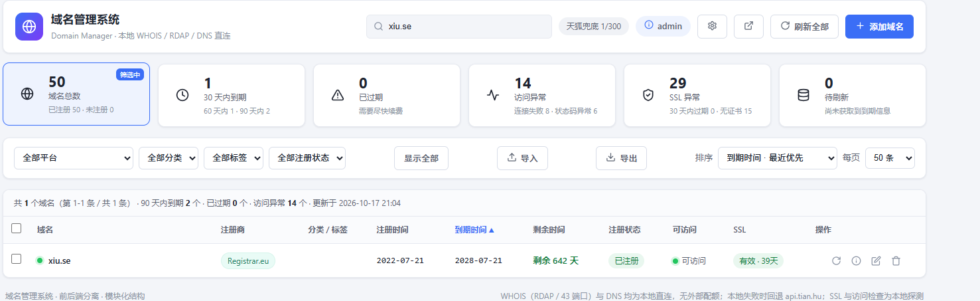Click the 导入 button

coord(522,158)
